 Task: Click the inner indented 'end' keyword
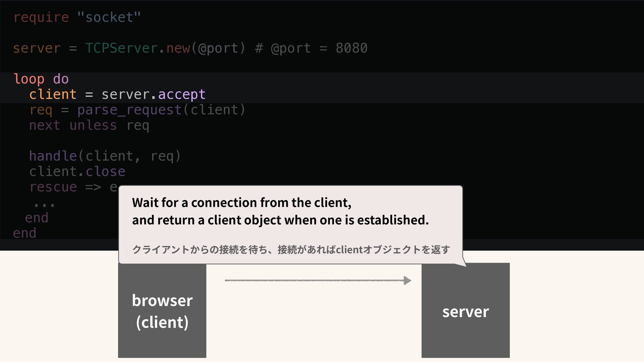pyautogui.click(x=37, y=218)
